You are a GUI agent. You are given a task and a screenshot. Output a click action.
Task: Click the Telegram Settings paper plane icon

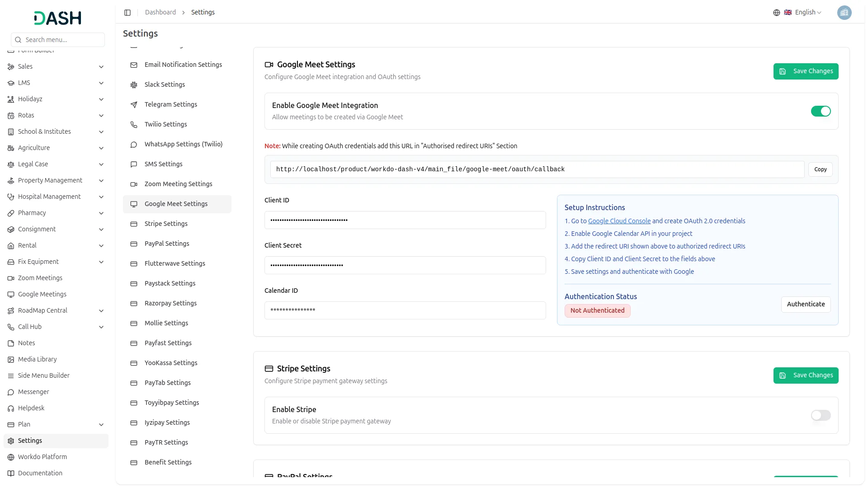coord(134,105)
